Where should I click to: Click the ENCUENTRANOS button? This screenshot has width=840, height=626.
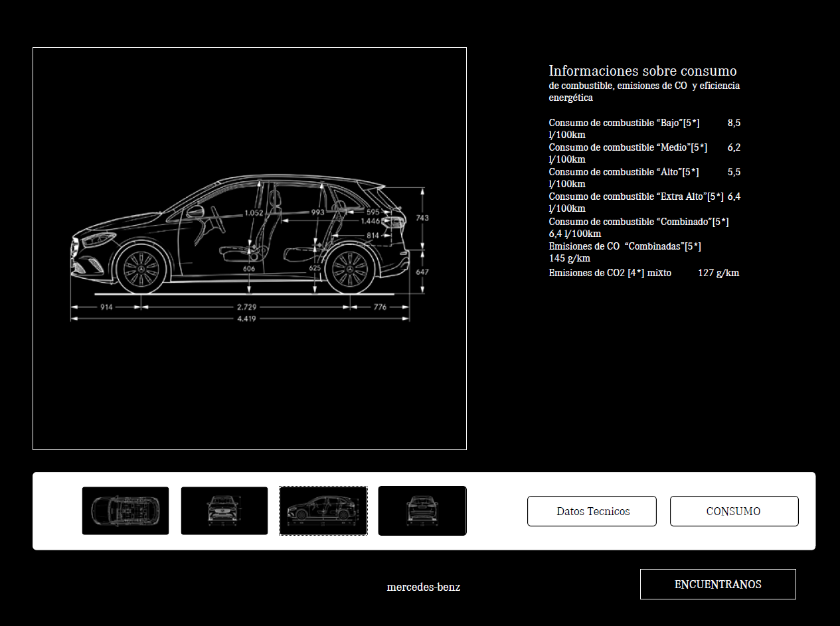coord(718,584)
